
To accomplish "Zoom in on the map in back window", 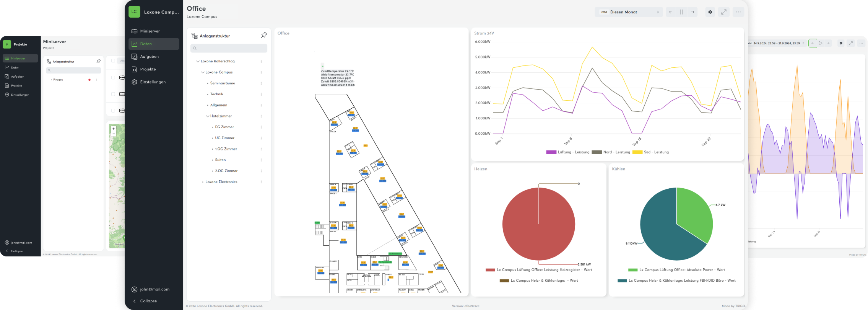I will [114, 129].
